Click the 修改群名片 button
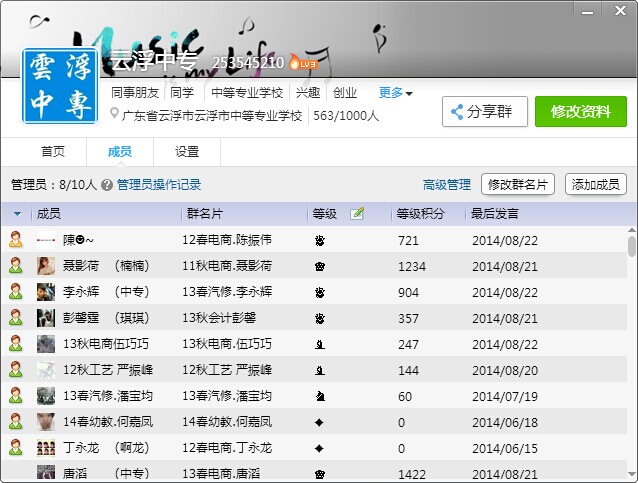638x483 pixels. [x=518, y=184]
